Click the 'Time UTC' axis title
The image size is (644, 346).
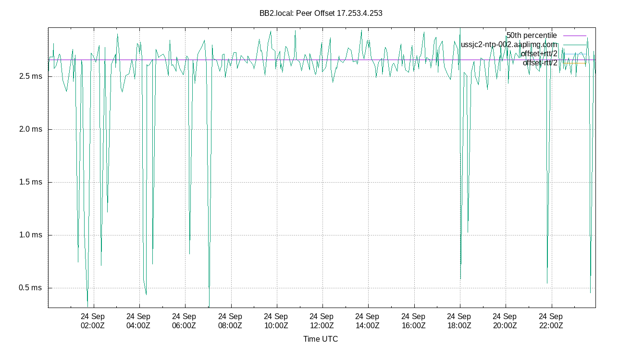(321, 339)
